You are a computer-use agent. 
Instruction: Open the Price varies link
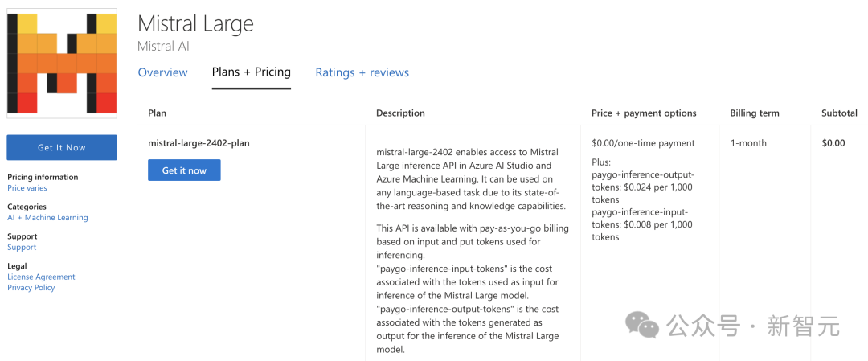click(27, 188)
